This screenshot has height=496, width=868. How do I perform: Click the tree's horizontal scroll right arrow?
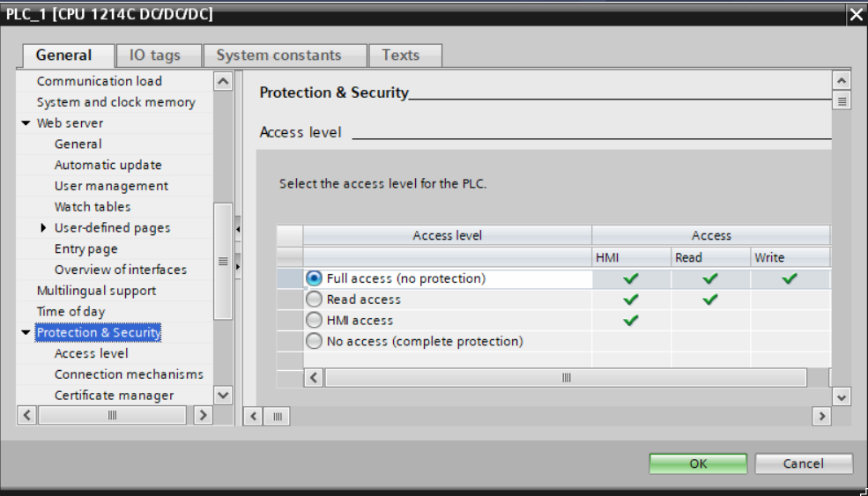(x=203, y=415)
